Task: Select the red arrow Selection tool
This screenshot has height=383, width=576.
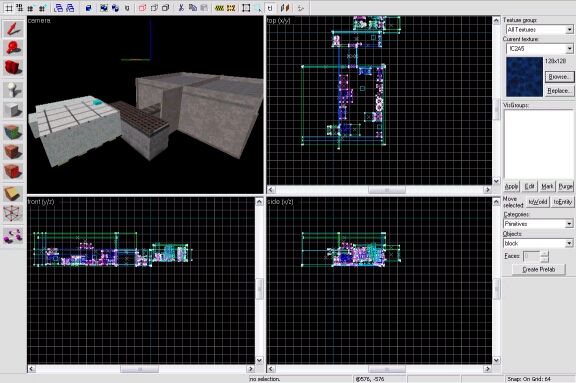Action: pyautogui.click(x=13, y=29)
